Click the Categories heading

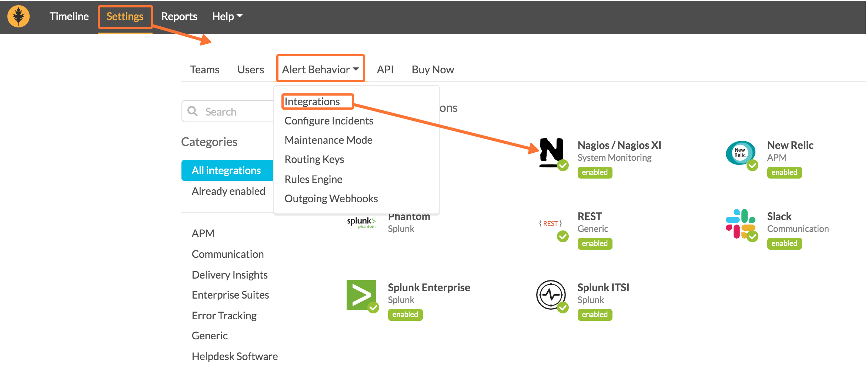click(x=209, y=142)
